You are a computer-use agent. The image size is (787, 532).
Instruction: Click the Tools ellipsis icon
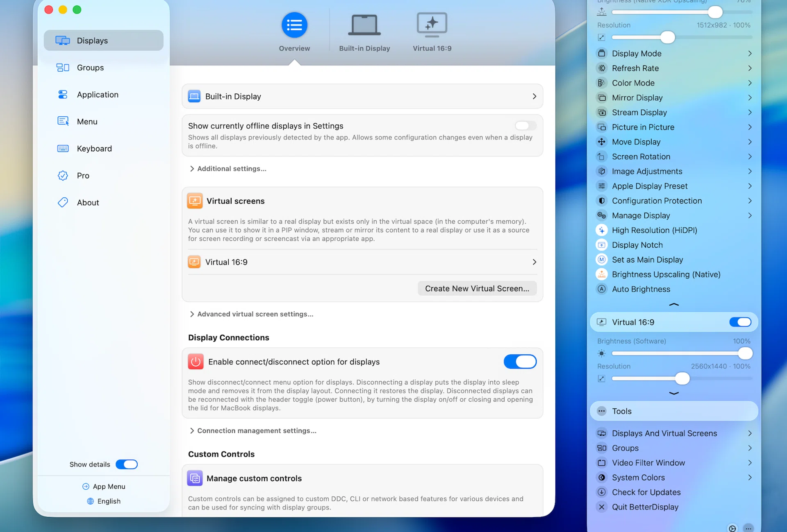tap(601, 411)
